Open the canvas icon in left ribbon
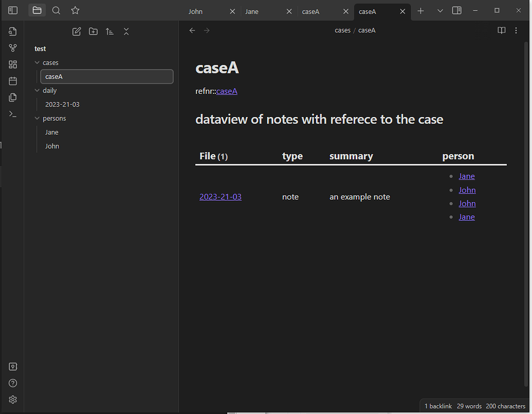The height and width of the screenshot is (414, 532). click(x=13, y=65)
